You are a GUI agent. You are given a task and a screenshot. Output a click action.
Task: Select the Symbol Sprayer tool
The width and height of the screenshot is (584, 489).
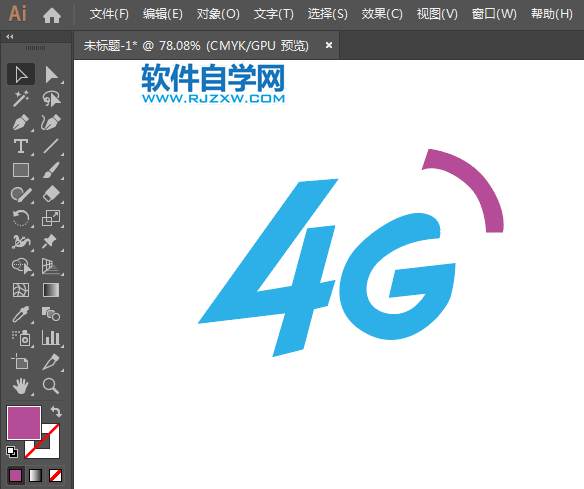[x=21, y=338]
